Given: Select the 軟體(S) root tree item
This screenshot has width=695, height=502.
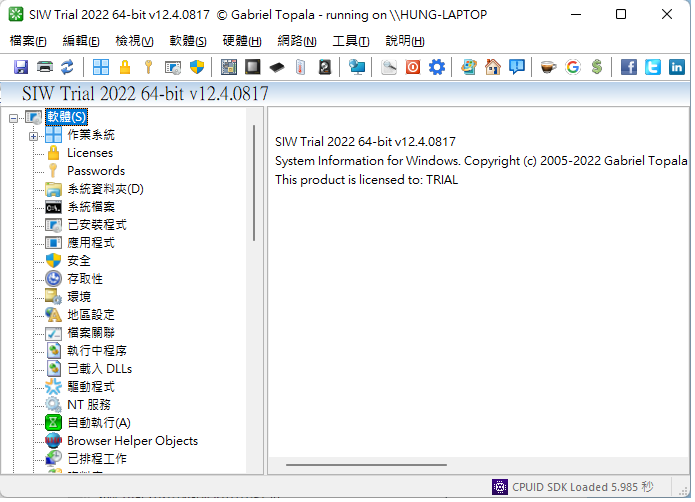Looking at the screenshot, I should click(67, 117).
